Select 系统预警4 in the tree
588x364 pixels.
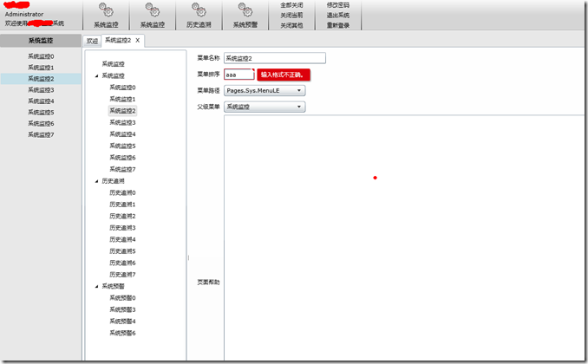coord(122,321)
